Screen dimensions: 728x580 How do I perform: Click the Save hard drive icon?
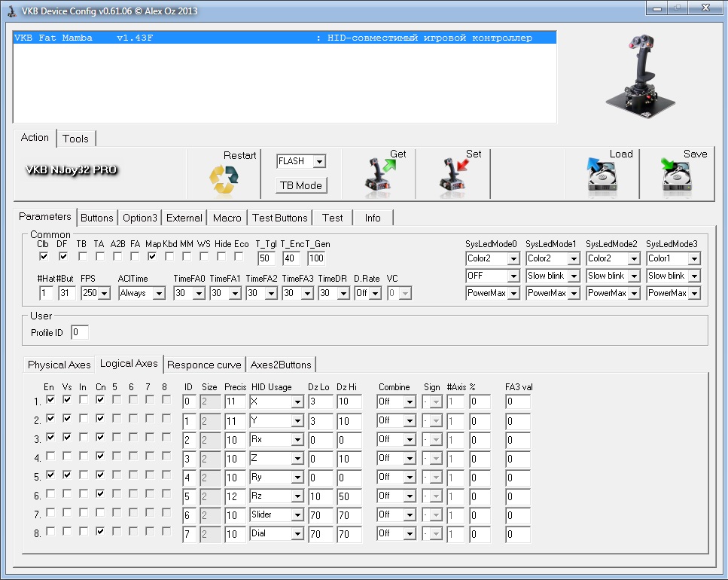676,175
